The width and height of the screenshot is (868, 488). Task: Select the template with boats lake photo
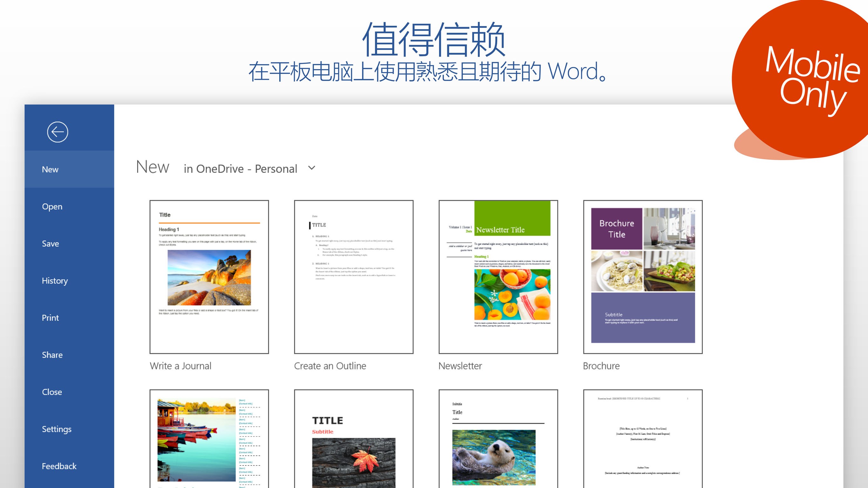pos(209,438)
